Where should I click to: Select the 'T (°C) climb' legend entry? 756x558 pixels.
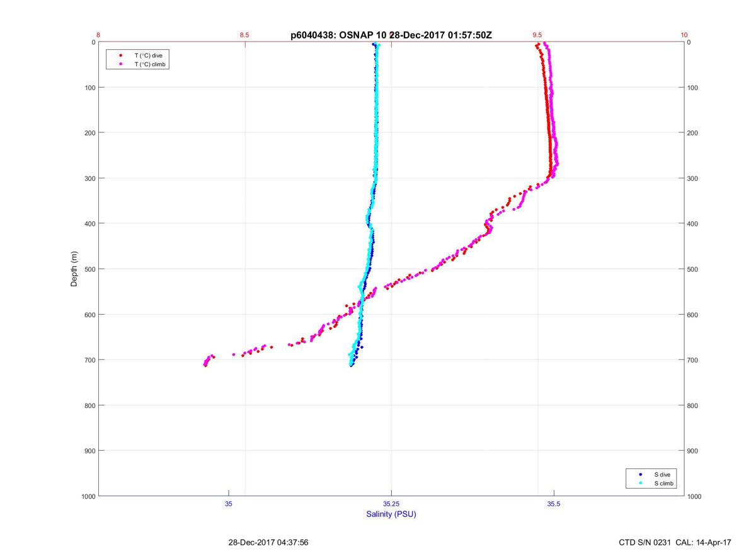[151, 64]
